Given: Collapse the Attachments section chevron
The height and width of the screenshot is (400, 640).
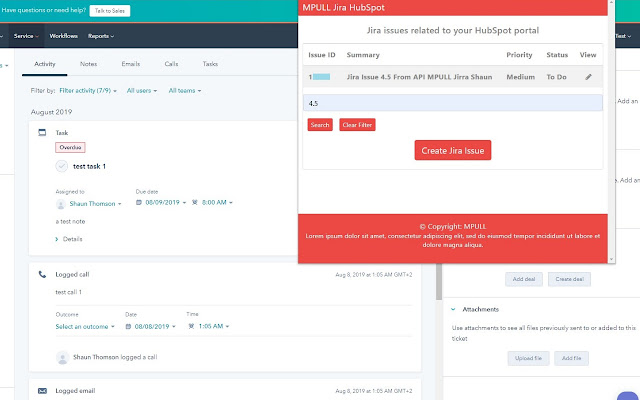Looking at the screenshot, I should 453,309.
